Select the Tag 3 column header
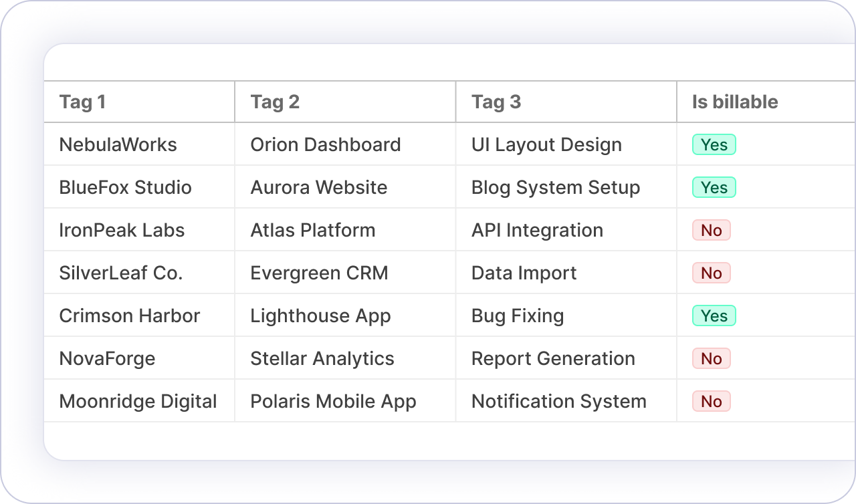This screenshot has width=856, height=504. click(496, 102)
